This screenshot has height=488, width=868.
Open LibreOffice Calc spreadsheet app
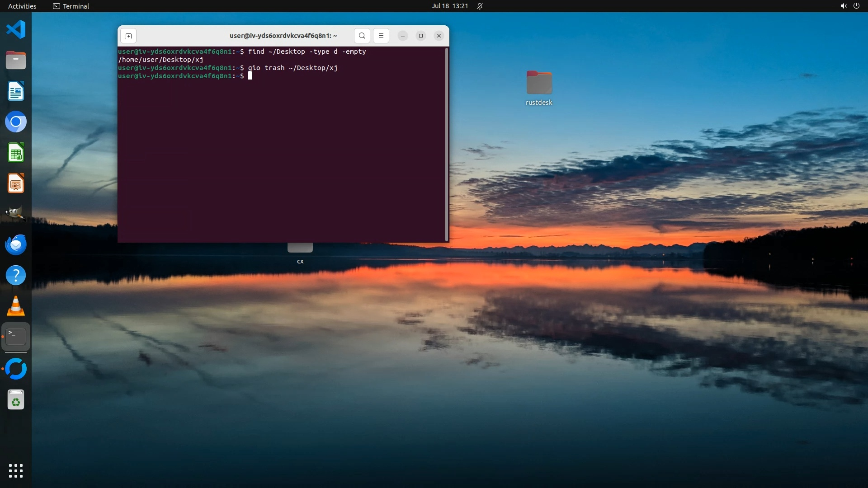16,153
